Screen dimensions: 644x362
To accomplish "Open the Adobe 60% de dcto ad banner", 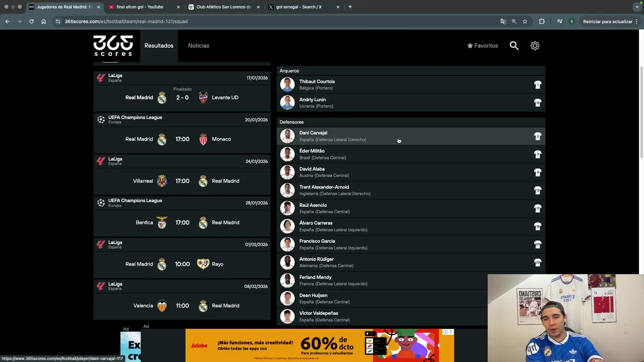I will coord(319,345).
